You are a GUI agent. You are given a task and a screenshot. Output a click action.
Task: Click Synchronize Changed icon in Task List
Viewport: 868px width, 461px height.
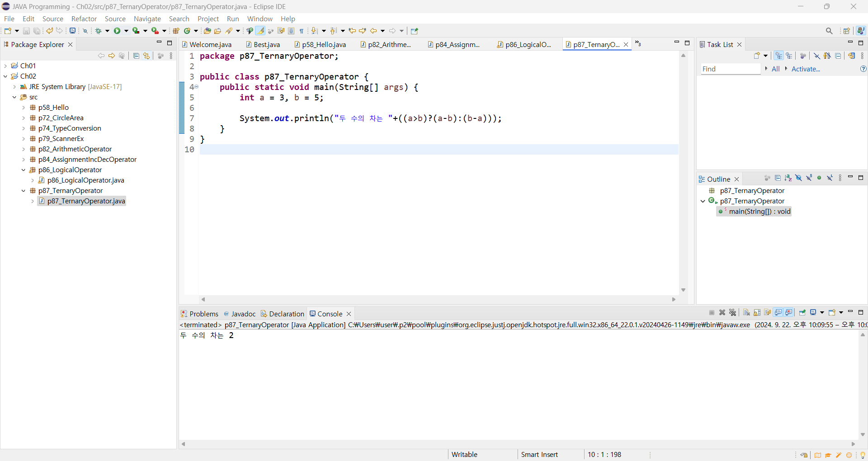(x=852, y=56)
